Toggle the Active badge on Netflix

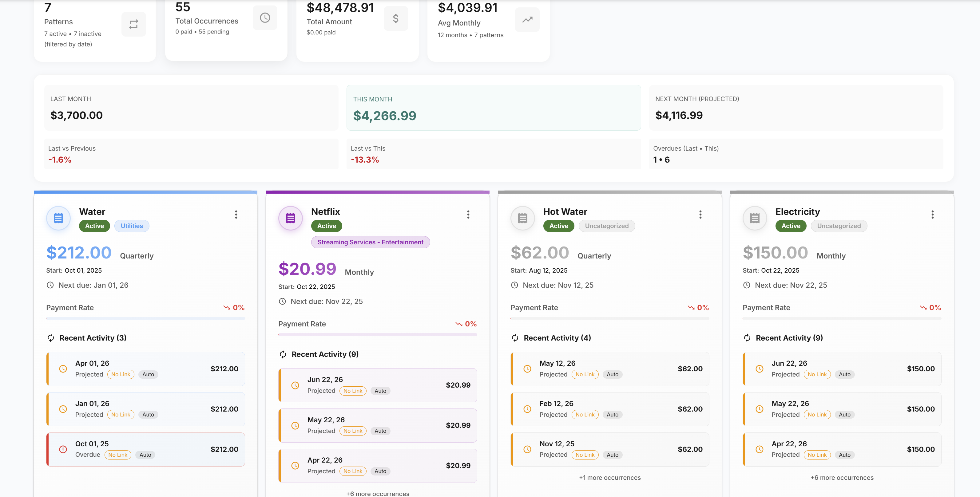pyautogui.click(x=326, y=226)
